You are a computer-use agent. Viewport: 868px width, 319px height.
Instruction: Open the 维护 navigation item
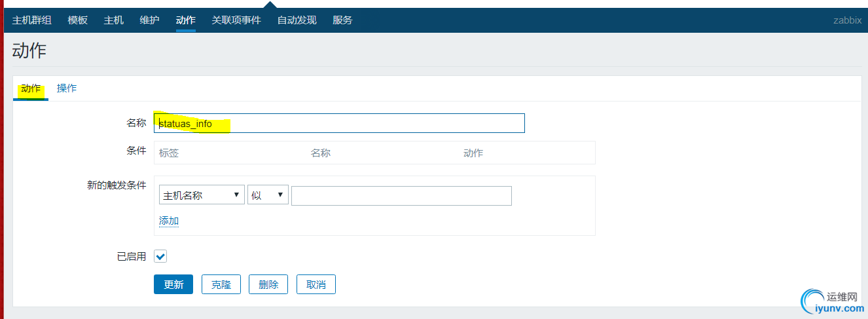point(149,20)
